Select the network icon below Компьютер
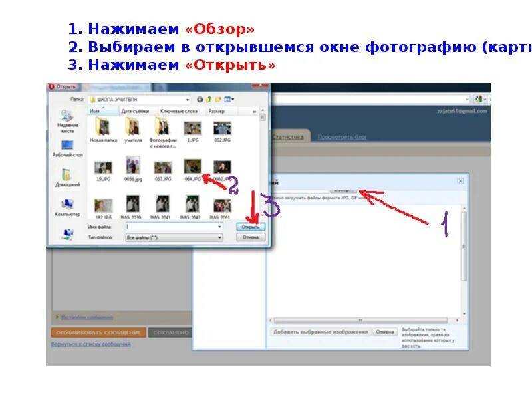Screen dimensions: 532x399 click(68, 234)
